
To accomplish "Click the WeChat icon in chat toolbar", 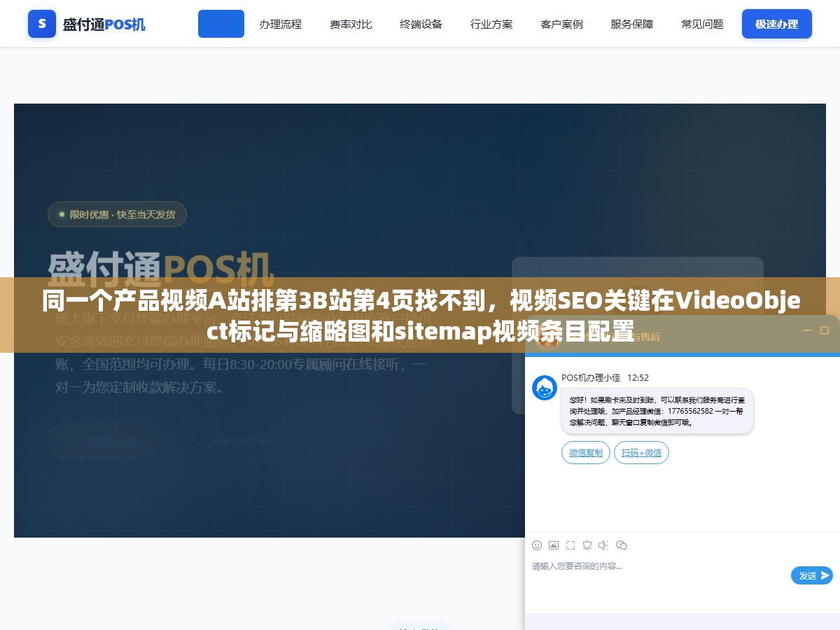I will coord(622,545).
